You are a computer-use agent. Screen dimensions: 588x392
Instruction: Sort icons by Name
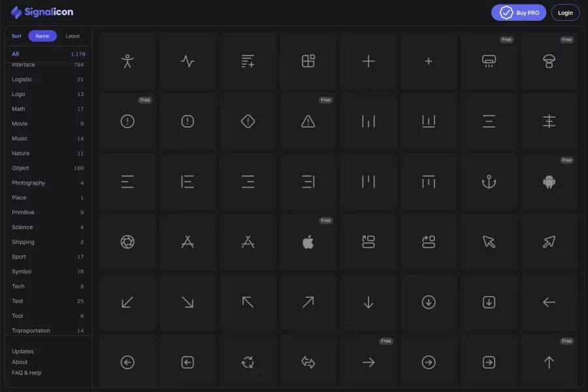pyautogui.click(x=42, y=36)
